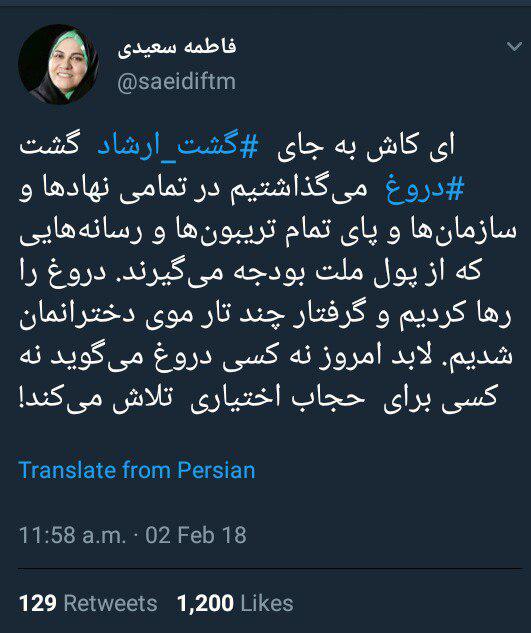This screenshot has width=531, height=633.
Task: Click the 02 Feb 18 date
Action: tap(196, 535)
